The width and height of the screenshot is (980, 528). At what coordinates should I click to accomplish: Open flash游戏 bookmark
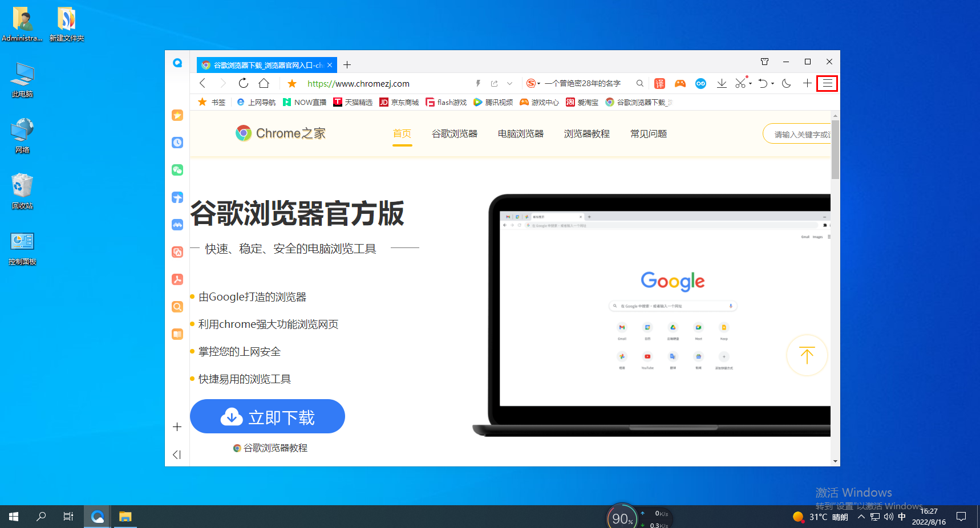pyautogui.click(x=447, y=103)
